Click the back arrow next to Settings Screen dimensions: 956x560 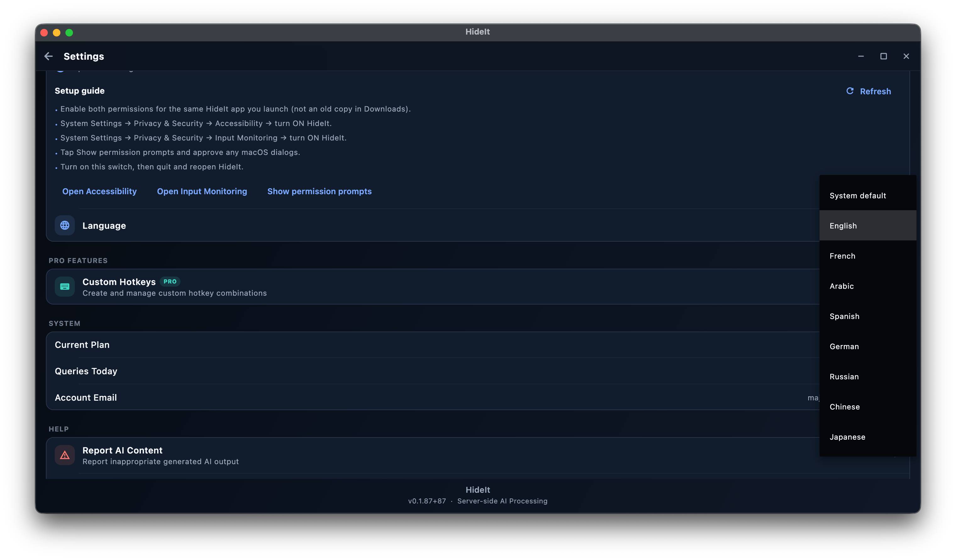48,56
